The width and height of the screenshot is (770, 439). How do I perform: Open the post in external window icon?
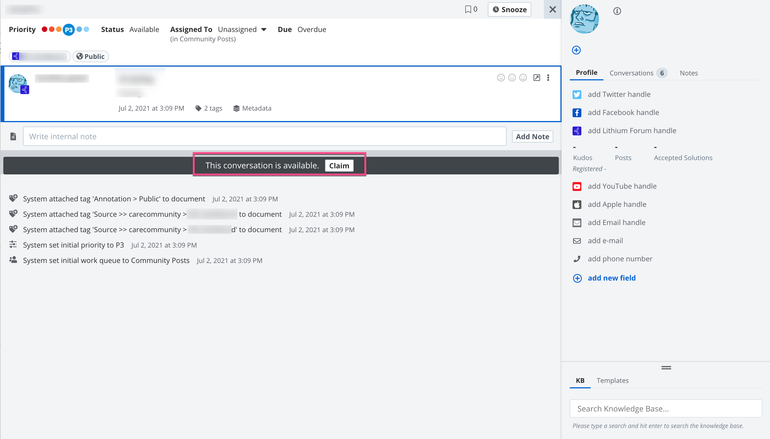point(537,78)
